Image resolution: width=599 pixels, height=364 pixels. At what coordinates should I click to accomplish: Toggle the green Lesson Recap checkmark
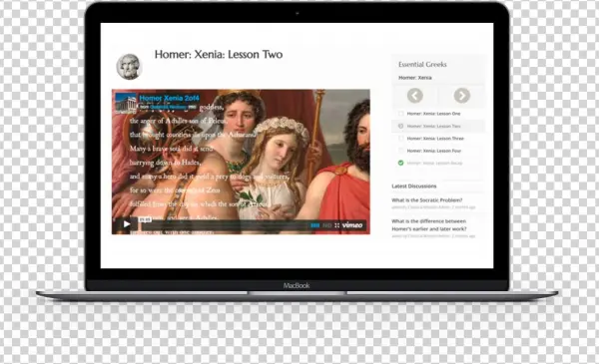tap(400, 163)
